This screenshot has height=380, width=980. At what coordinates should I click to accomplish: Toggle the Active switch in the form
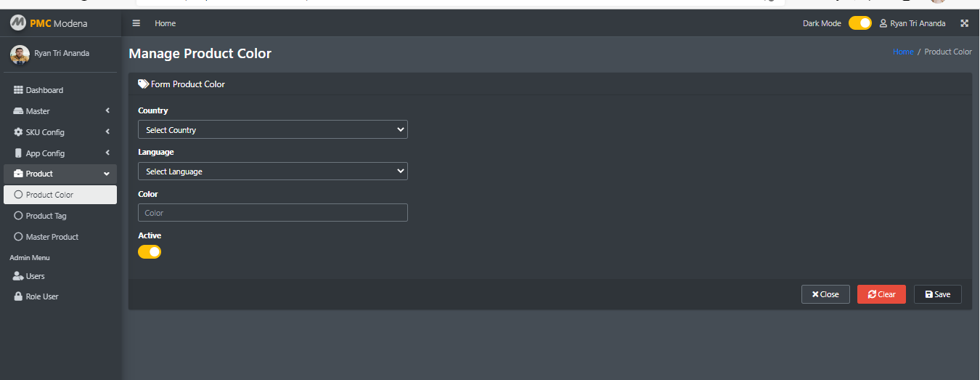[x=150, y=251]
